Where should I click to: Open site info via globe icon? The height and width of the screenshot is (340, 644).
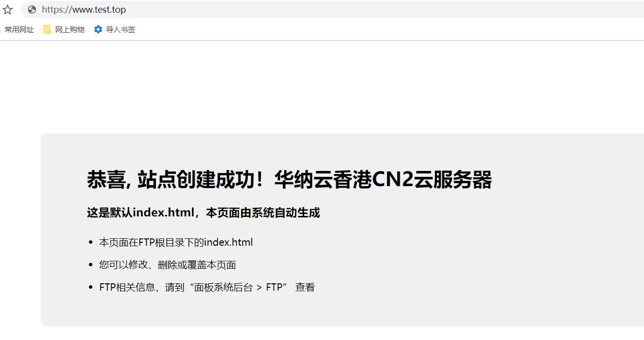click(32, 10)
